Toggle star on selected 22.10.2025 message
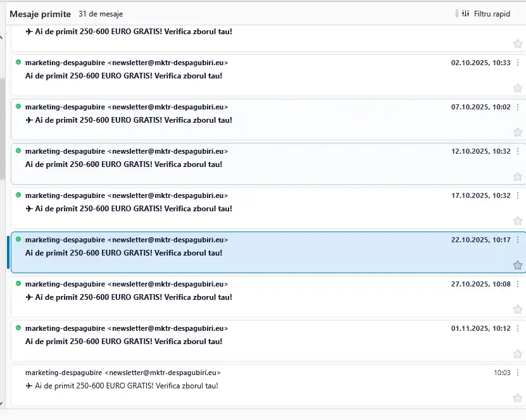This screenshot has width=526, height=420. tap(518, 265)
